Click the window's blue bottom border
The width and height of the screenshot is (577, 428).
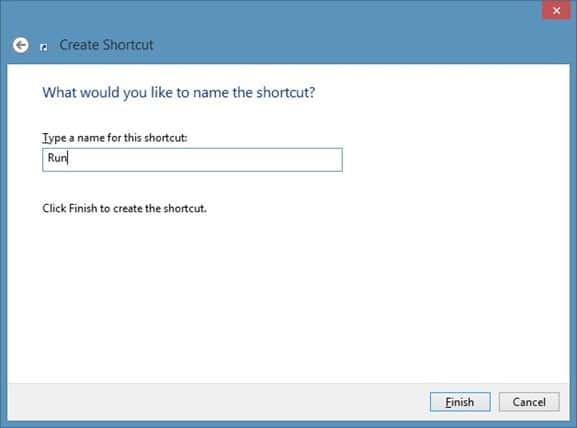pos(288,424)
